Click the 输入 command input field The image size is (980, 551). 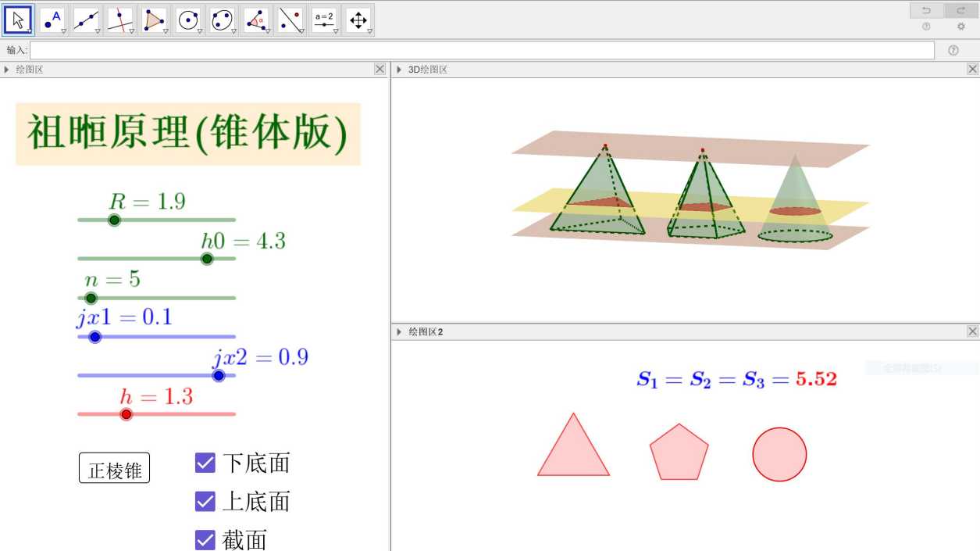pos(482,50)
